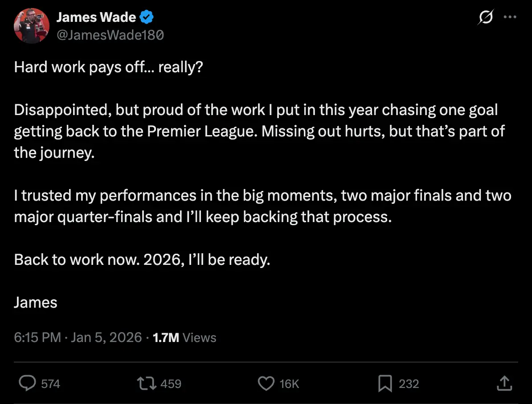Open the reply composer via speech bubble icon

tap(28, 383)
